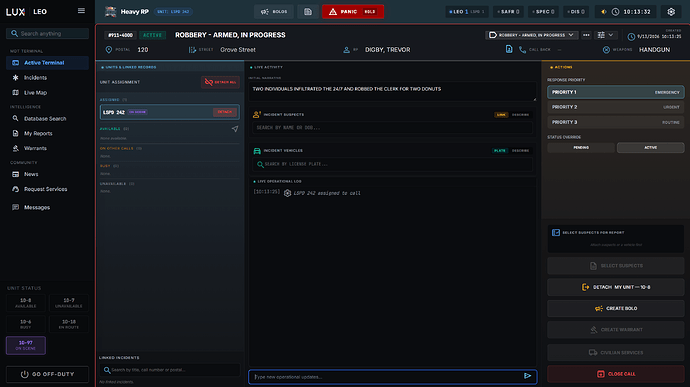Click the created timestamp clock icon
This screenshot has width=690, height=387.
pos(631,37)
